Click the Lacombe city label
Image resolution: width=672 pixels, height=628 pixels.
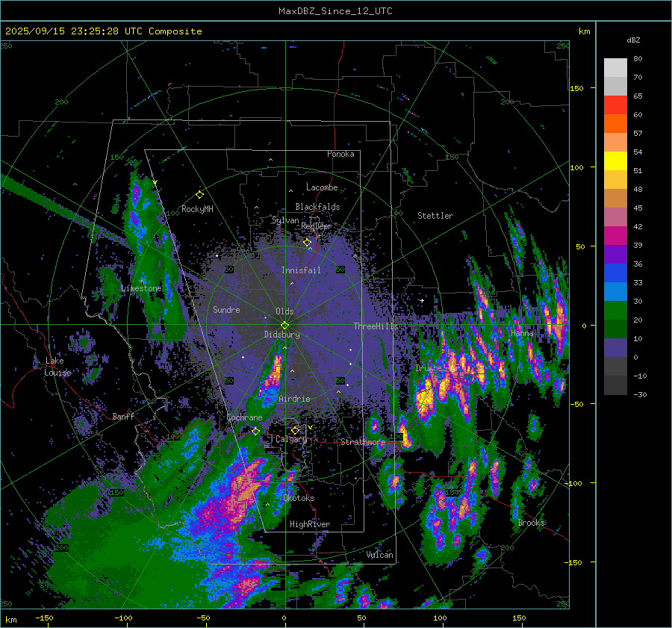click(322, 187)
